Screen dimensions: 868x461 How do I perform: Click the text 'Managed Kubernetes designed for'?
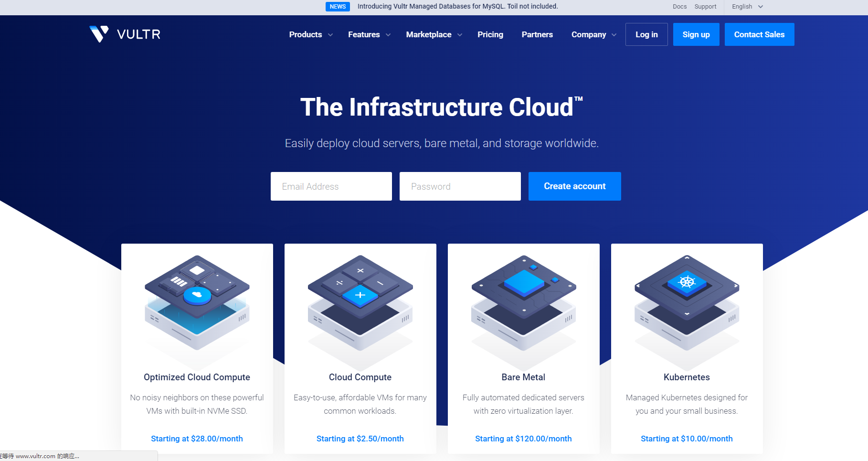click(687, 397)
